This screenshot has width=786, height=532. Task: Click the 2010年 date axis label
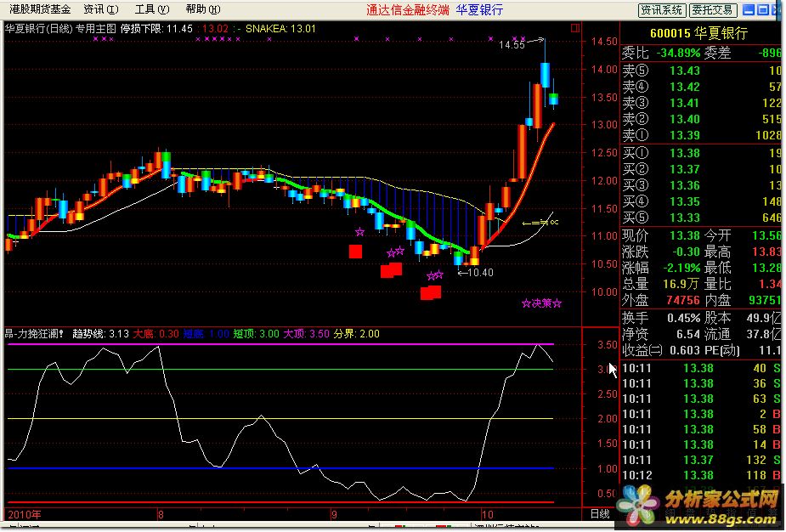point(25,514)
